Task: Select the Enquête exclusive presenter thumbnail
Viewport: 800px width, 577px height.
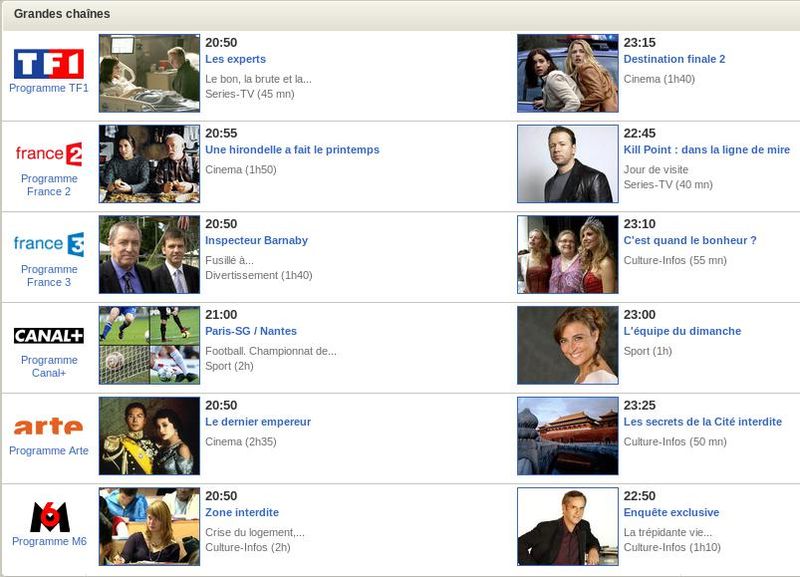Action: tap(567, 526)
